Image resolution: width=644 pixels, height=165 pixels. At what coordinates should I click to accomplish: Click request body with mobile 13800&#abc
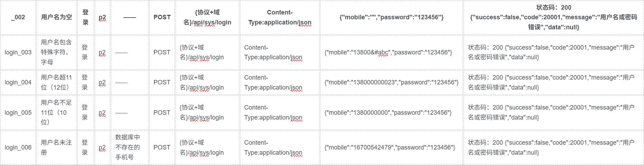[391, 52]
